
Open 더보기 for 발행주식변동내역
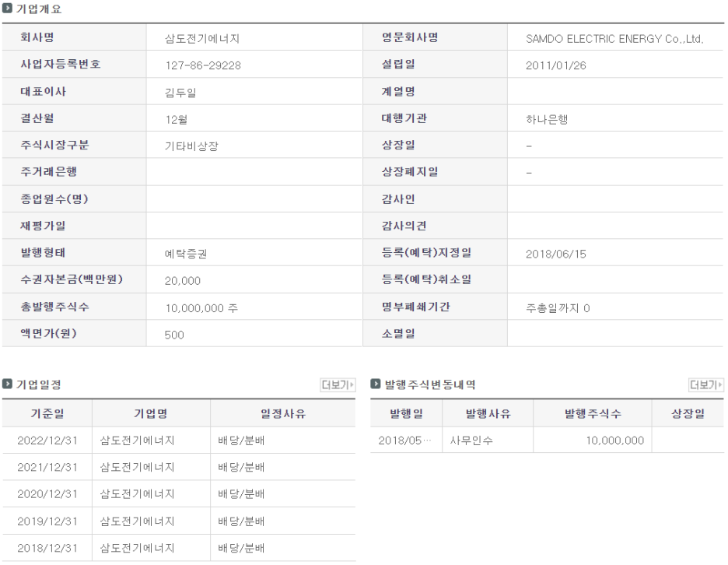[x=706, y=384]
